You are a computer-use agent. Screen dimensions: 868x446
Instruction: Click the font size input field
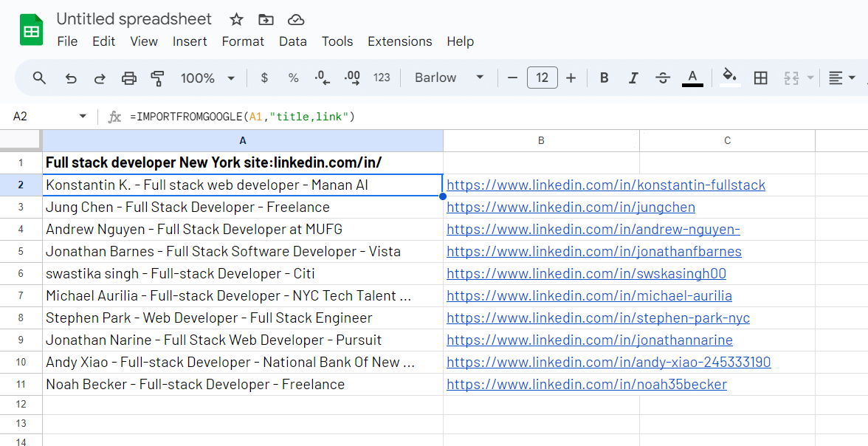(x=542, y=78)
